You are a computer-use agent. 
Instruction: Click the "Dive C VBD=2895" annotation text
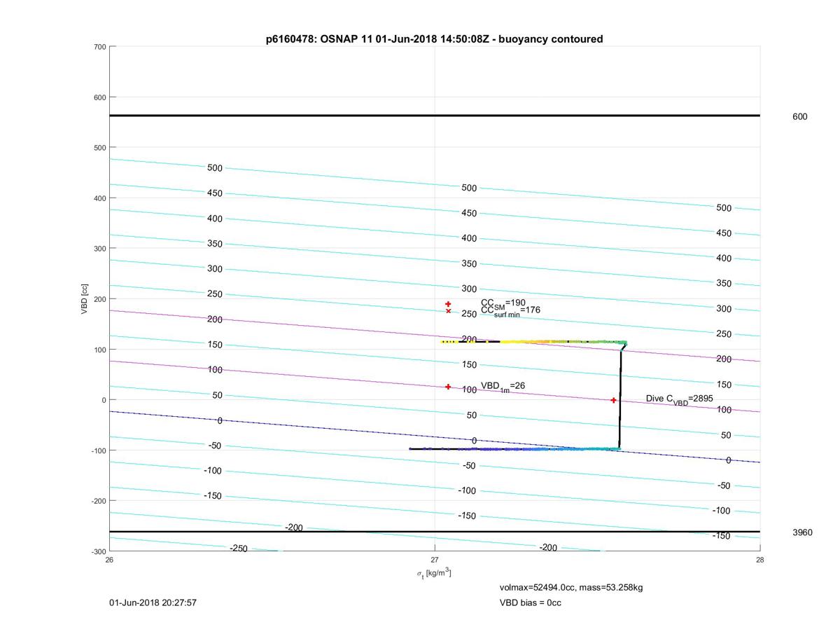point(680,399)
